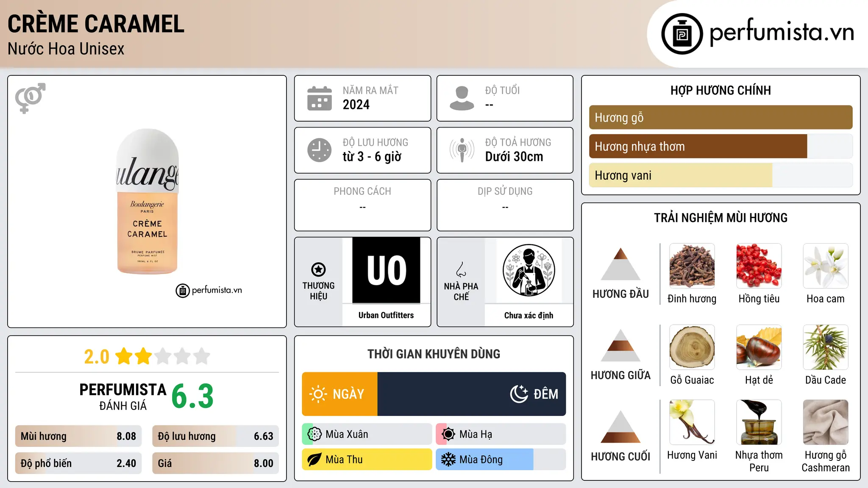Click the Mùi hương 8.08 score bar
The width and height of the screenshot is (868, 488).
78,436
